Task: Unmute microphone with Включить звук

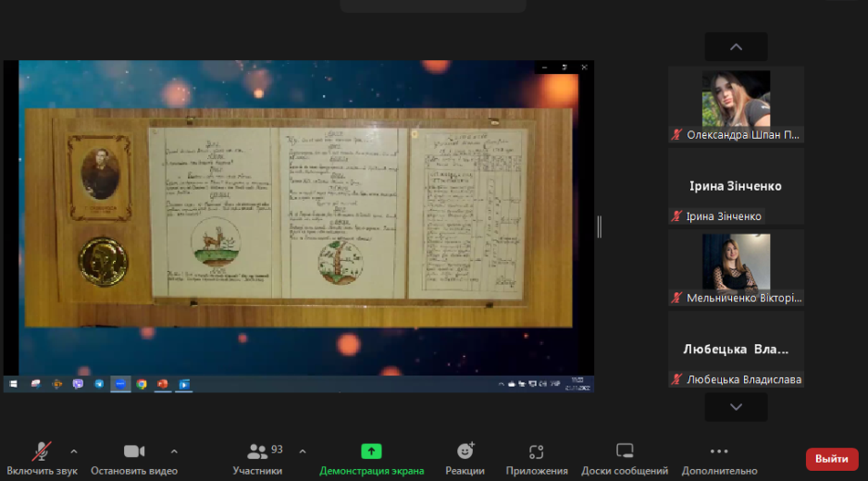Action: coord(42,458)
